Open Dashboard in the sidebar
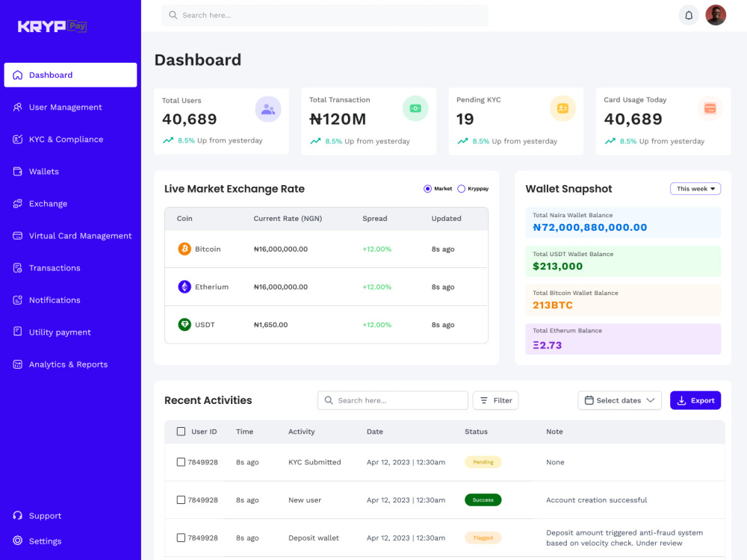This screenshot has width=747, height=560. point(70,75)
